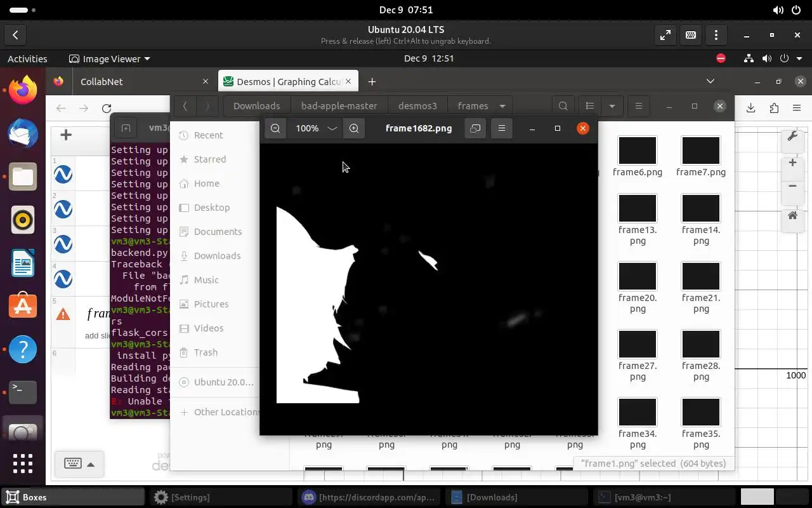Viewport: 812px width, 508px height.
Task: Go back in Files navigation
Action: tap(185, 106)
